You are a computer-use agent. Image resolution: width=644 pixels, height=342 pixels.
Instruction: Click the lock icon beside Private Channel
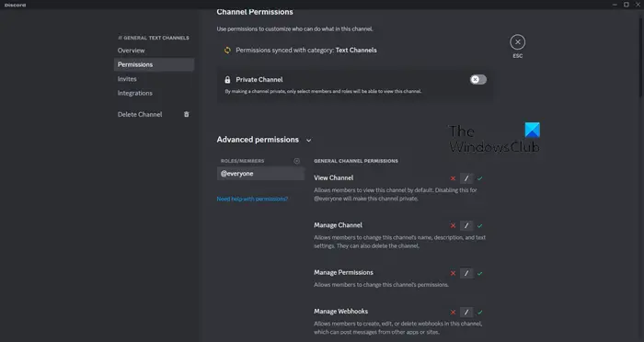click(227, 80)
